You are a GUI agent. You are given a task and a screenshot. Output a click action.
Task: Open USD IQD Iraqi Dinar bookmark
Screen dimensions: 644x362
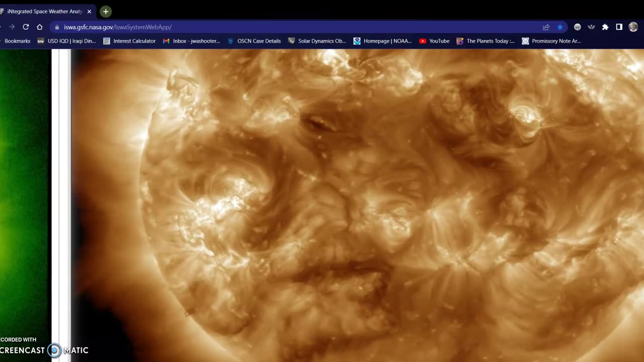click(x=66, y=41)
